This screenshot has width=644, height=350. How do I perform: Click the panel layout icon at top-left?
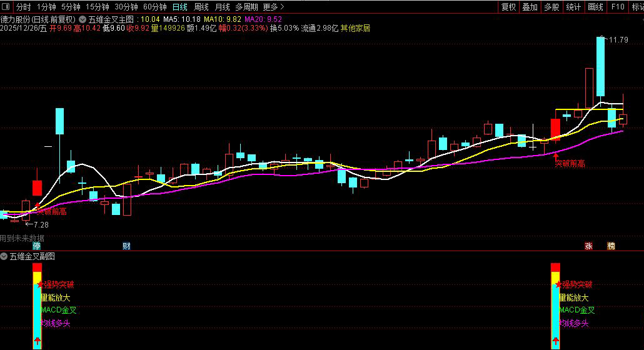pos(6,7)
